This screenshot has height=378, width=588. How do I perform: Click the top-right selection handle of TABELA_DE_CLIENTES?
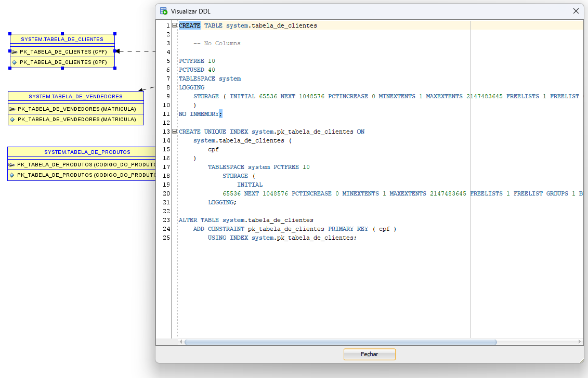point(115,34)
